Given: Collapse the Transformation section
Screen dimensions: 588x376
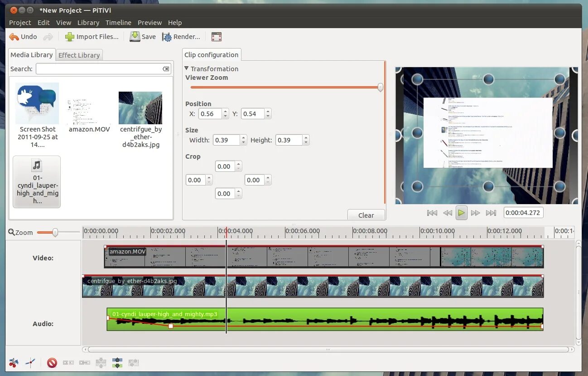Looking at the screenshot, I should [186, 68].
